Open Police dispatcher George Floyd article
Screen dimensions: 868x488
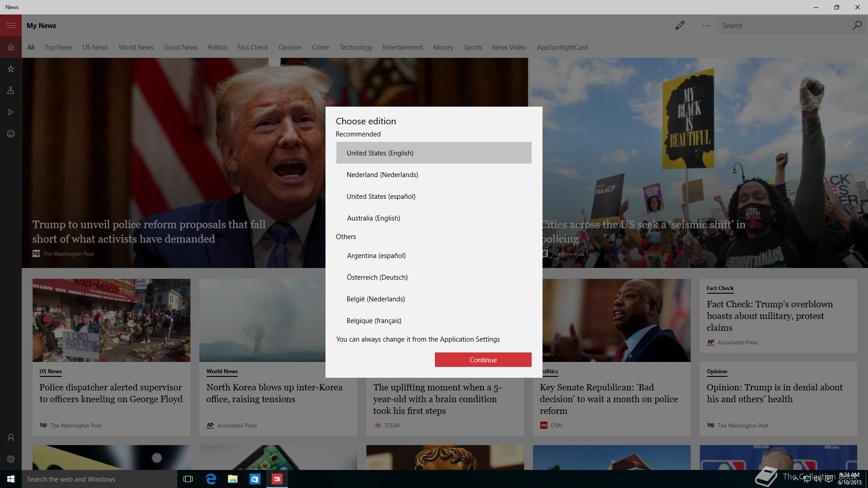tap(111, 393)
